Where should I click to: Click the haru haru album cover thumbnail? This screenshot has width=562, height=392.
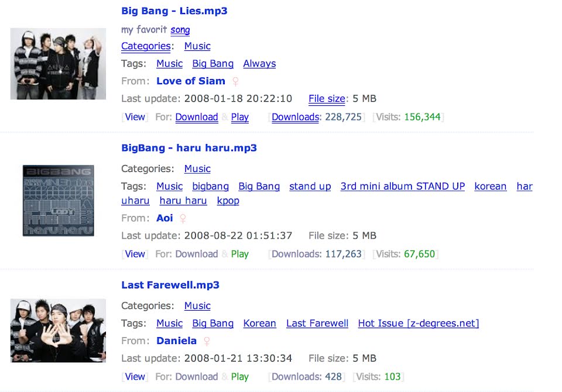(59, 200)
